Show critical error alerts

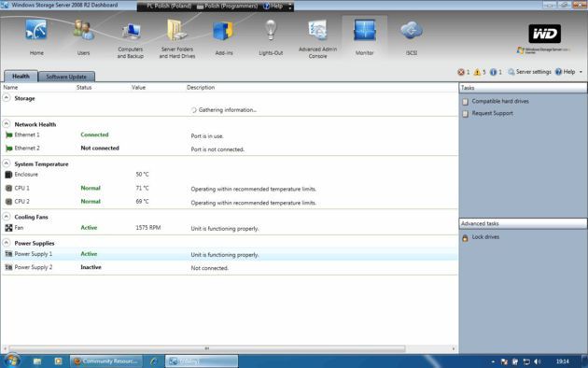pyautogui.click(x=464, y=72)
